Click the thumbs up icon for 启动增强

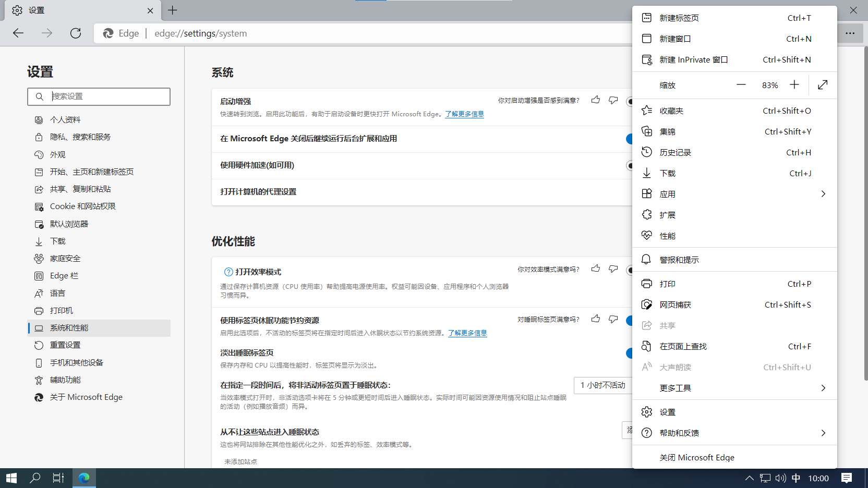click(595, 100)
